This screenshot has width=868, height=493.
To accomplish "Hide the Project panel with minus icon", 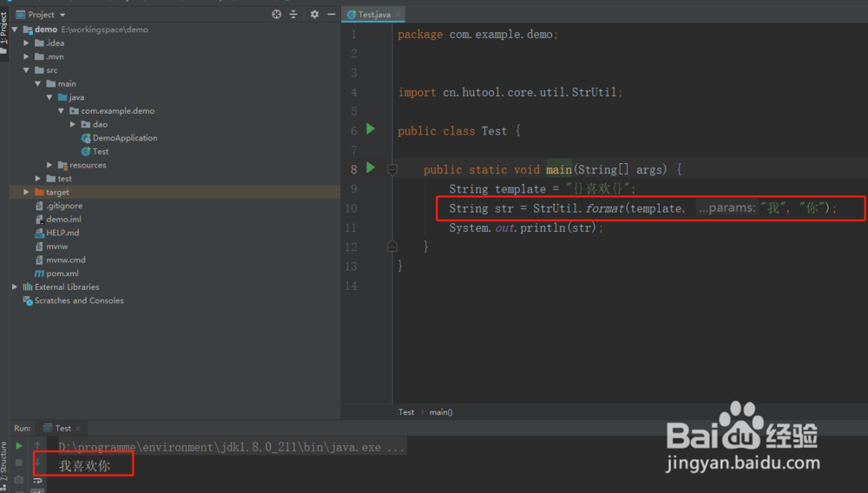I will coord(331,15).
